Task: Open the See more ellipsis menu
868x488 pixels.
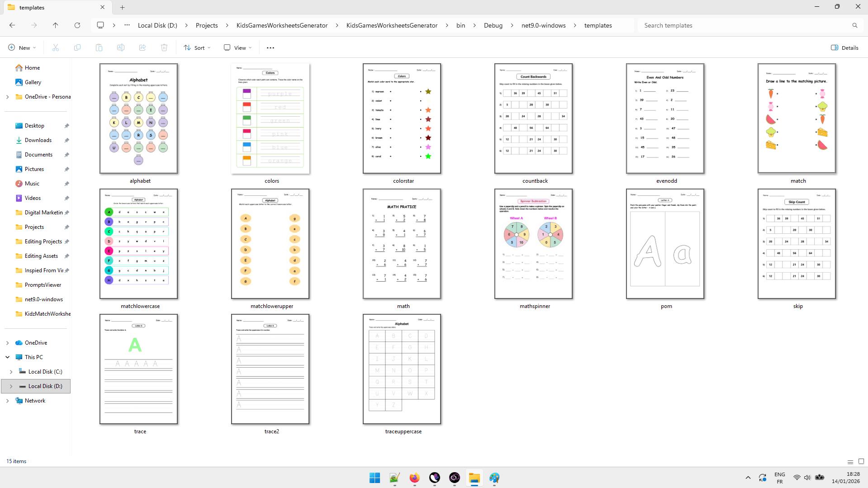Action: point(270,47)
